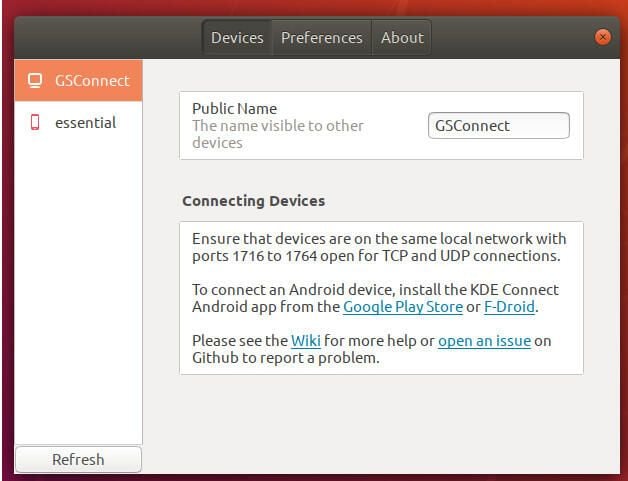Click the computer icon beside GSConnect
This screenshot has height=481, width=628.
coord(35,81)
